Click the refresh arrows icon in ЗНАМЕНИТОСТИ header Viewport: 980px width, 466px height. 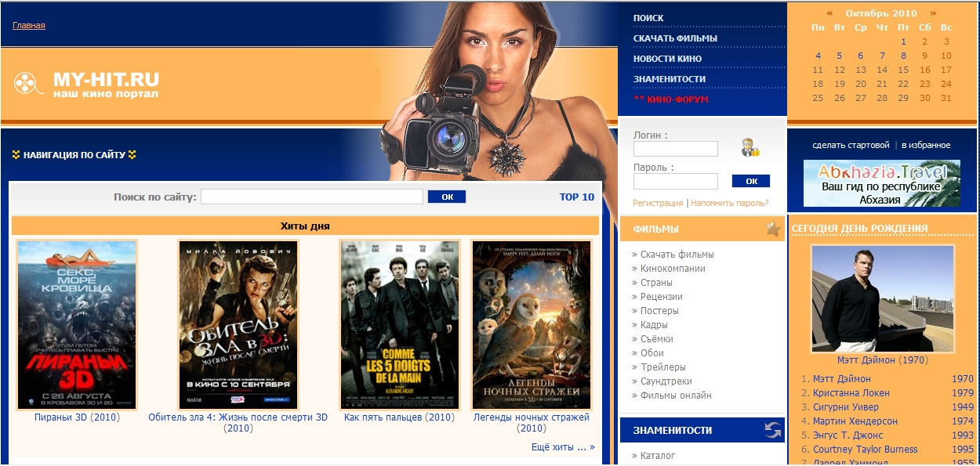tap(773, 430)
